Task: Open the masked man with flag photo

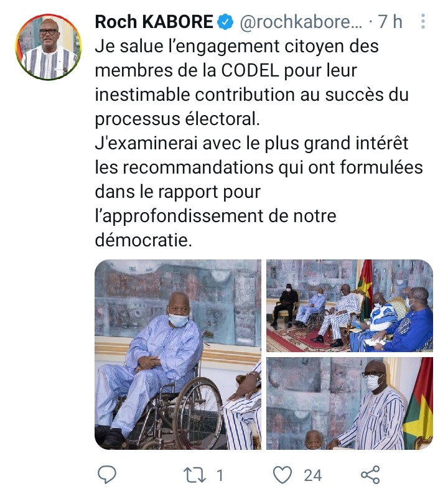Action: (350, 403)
